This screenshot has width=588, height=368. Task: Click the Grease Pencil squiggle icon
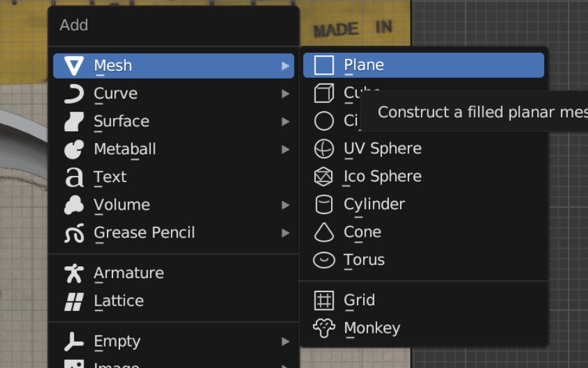(74, 233)
